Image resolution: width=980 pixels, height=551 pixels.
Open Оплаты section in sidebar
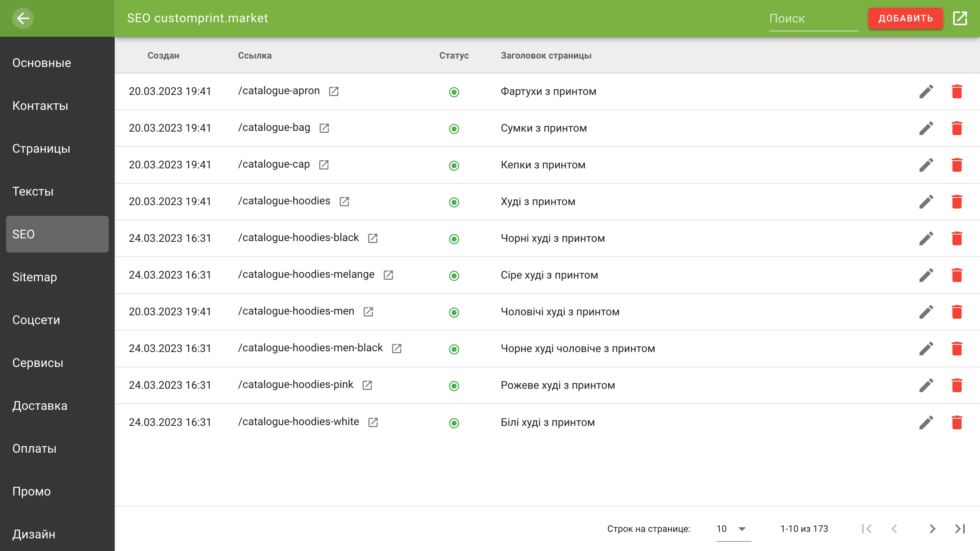pos(57,448)
